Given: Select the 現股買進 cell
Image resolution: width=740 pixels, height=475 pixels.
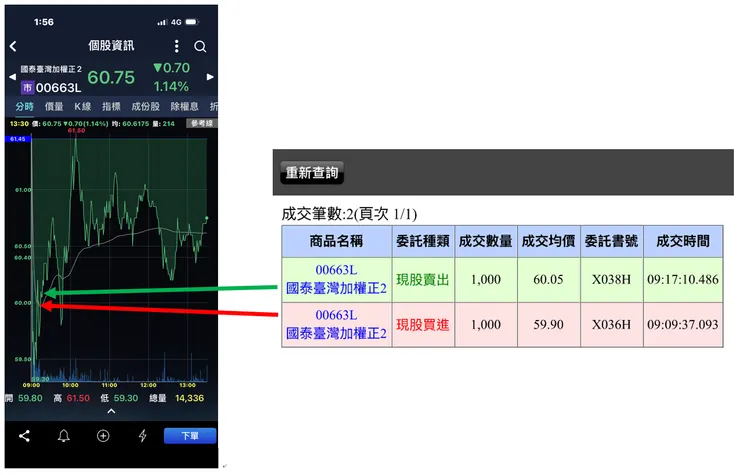Looking at the screenshot, I should (422, 325).
